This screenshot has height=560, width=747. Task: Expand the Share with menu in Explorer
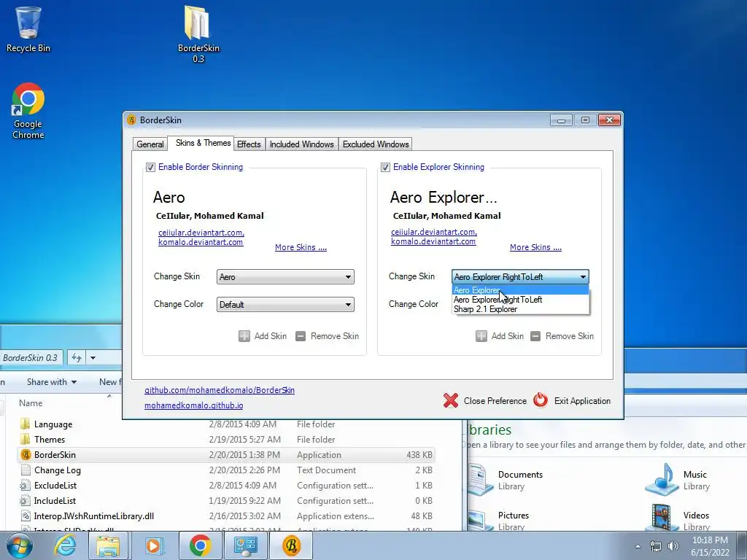[x=52, y=382]
